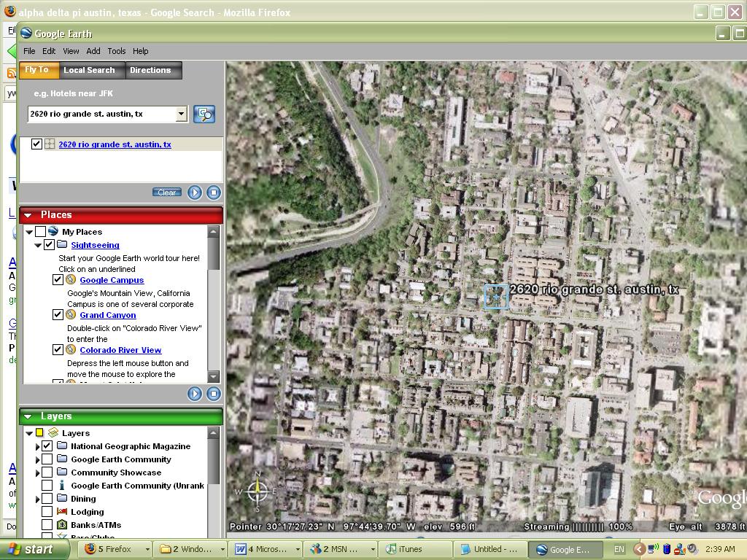Click play tour button below Places list
The height and width of the screenshot is (560, 747).
point(194,394)
